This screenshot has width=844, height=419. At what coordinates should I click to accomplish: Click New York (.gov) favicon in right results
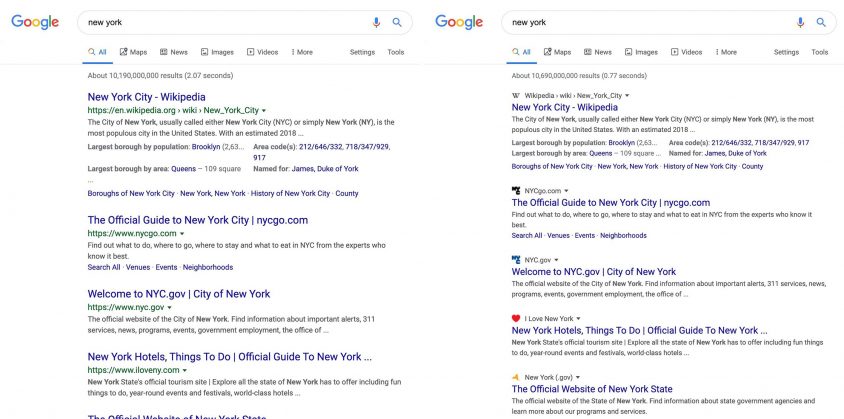pos(516,378)
